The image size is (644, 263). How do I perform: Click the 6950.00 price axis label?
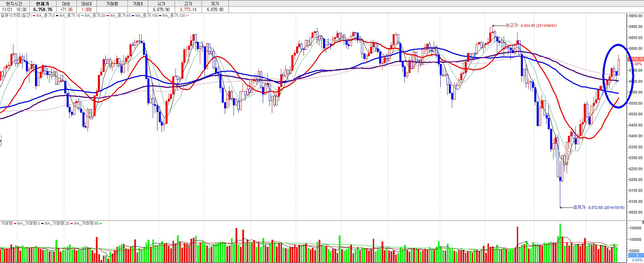[x=636, y=16]
